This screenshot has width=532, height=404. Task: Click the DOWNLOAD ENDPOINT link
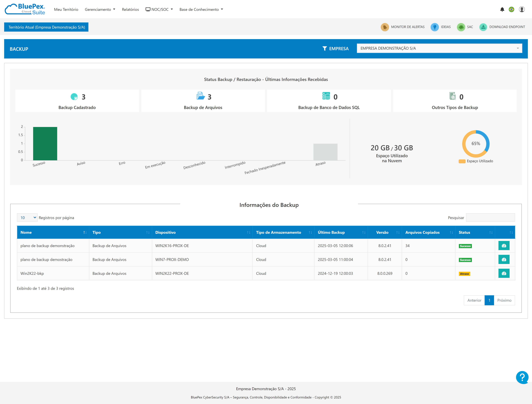click(x=507, y=27)
